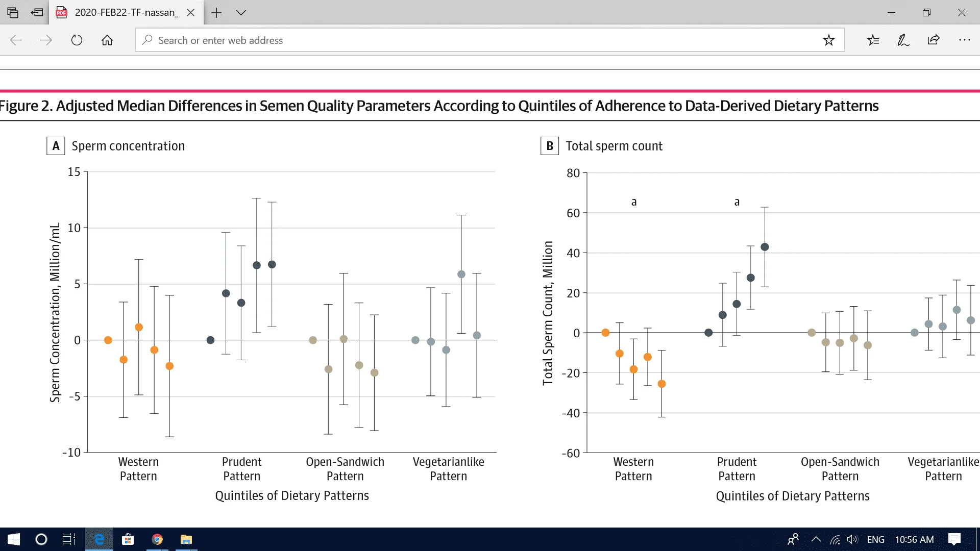Image resolution: width=980 pixels, height=551 pixels.
Task: Open the Favorites hub icon
Action: [873, 40]
